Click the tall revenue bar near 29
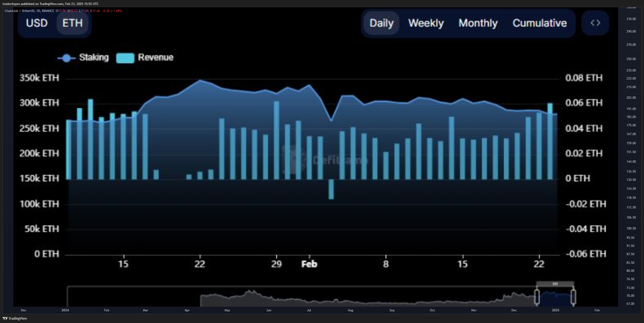Viewport: 644px width, 323px height. click(276, 140)
